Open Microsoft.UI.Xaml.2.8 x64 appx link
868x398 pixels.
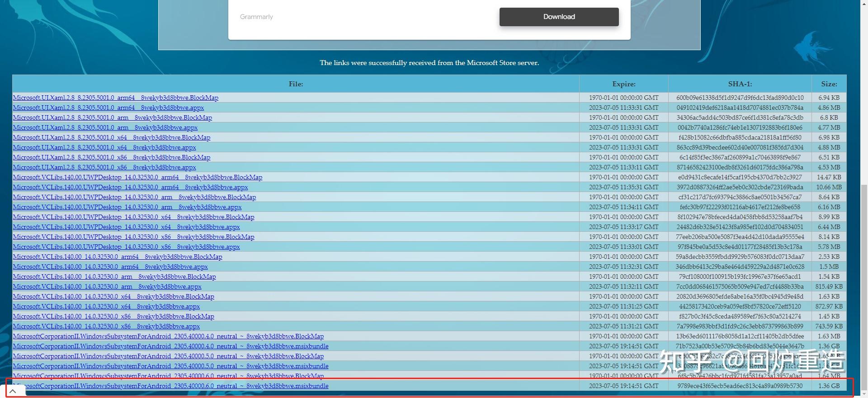pyautogui.click(x=104, y=147)
